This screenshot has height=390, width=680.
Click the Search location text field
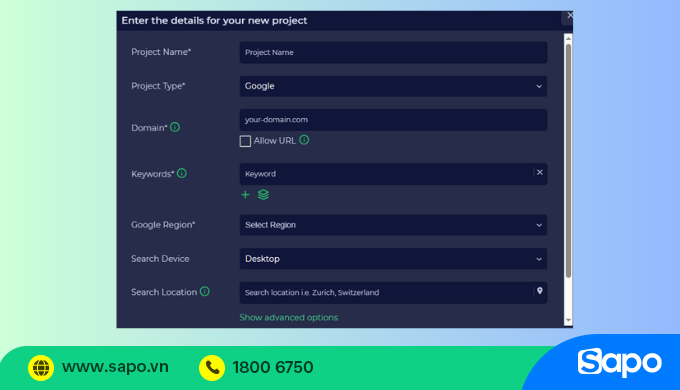coord(386,293)
